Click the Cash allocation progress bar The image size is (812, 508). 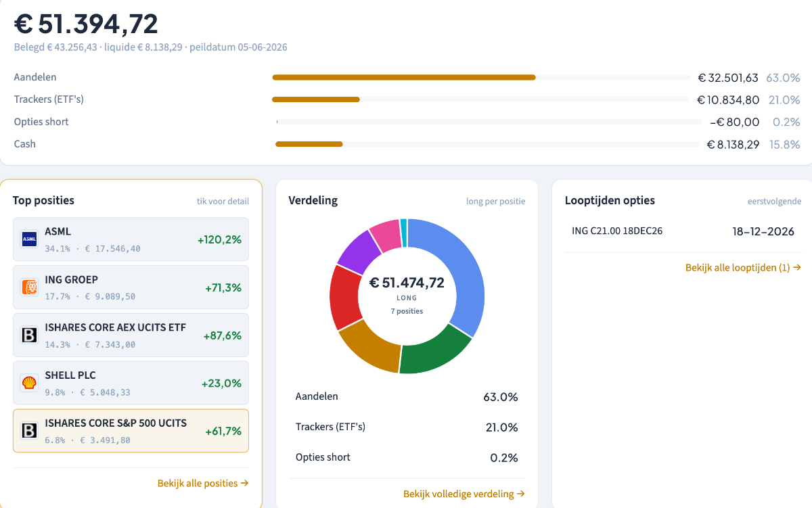487,144
